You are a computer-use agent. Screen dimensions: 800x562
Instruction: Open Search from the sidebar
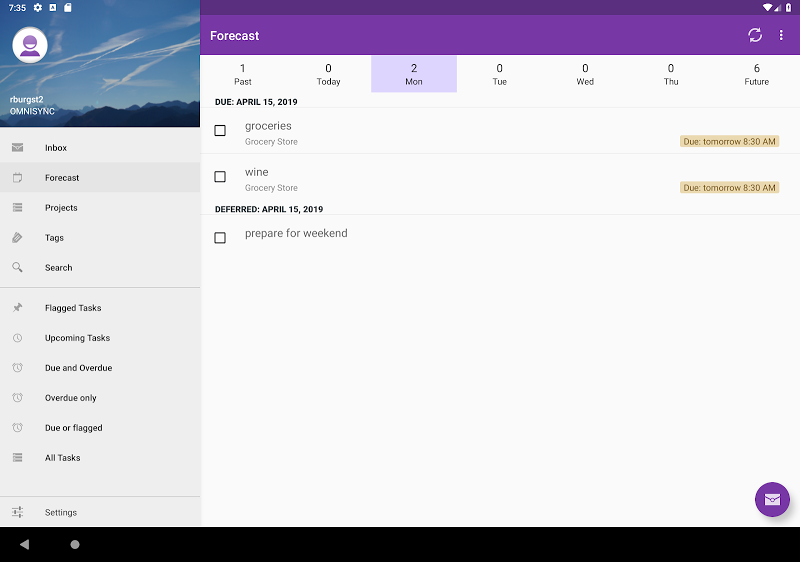(x=58, y=268)
